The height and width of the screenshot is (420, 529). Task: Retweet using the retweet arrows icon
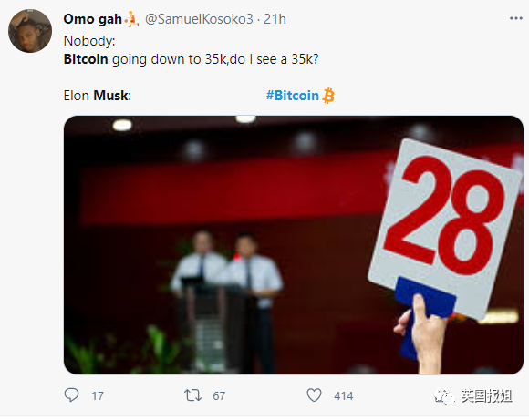(192, 395)
